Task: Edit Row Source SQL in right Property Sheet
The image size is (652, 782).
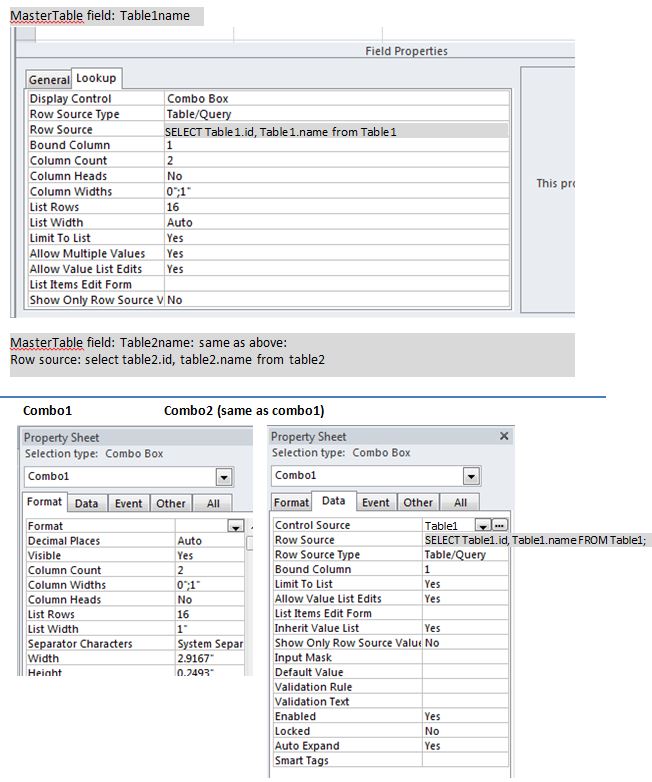Action: tap(535, 540)
